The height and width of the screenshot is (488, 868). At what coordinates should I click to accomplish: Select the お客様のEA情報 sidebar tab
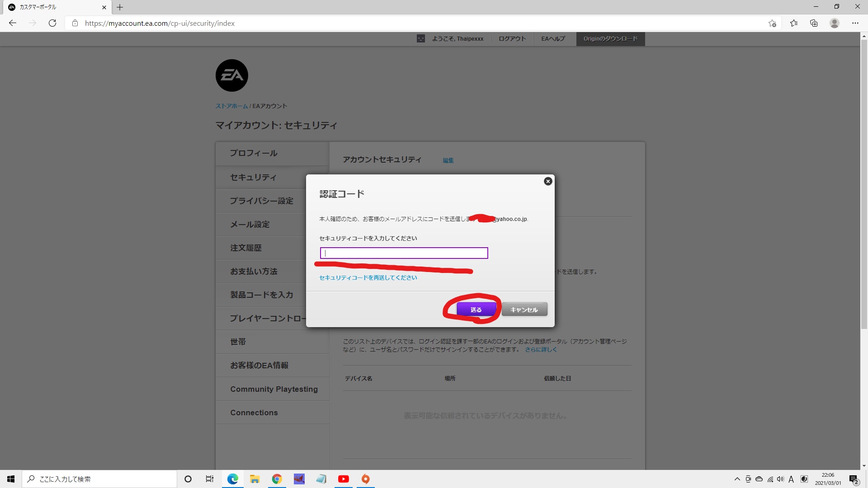pos(272,366)
